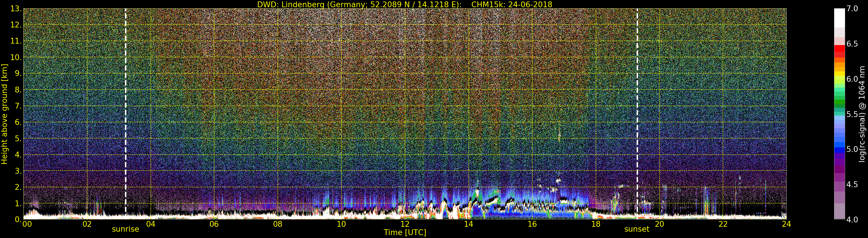Click the 'CHM15k: 24-06-2018' title text
Viewport: 868px width, 238px height.
(512, 4)
